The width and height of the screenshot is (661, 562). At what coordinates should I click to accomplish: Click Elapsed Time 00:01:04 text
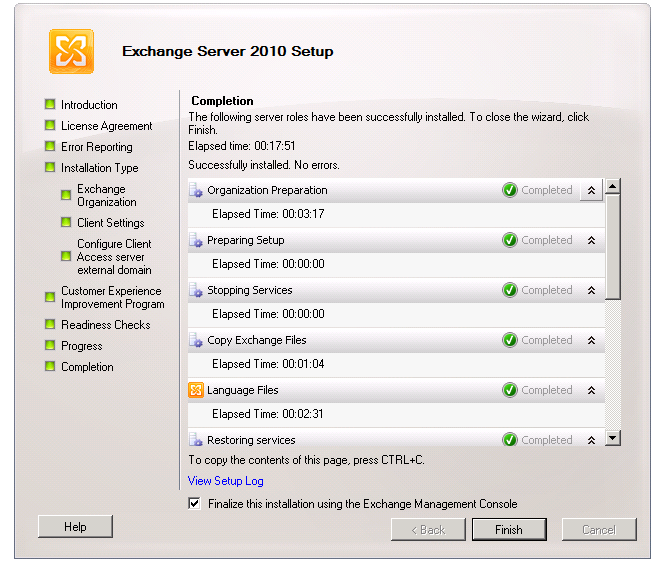pyautogui.click(x=268, y=364)
